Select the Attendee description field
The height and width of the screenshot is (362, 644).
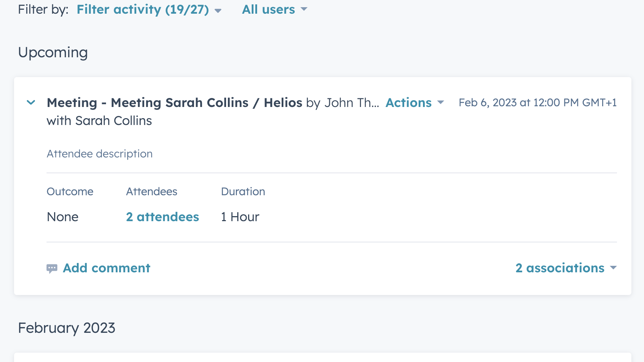pyautogui.click(x=100, y=154)
